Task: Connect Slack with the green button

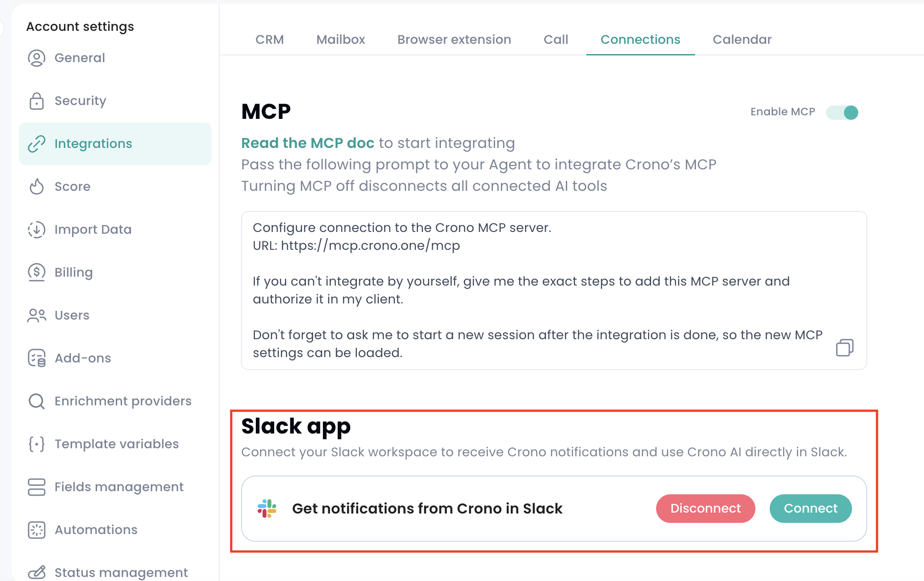Action: 810,509
